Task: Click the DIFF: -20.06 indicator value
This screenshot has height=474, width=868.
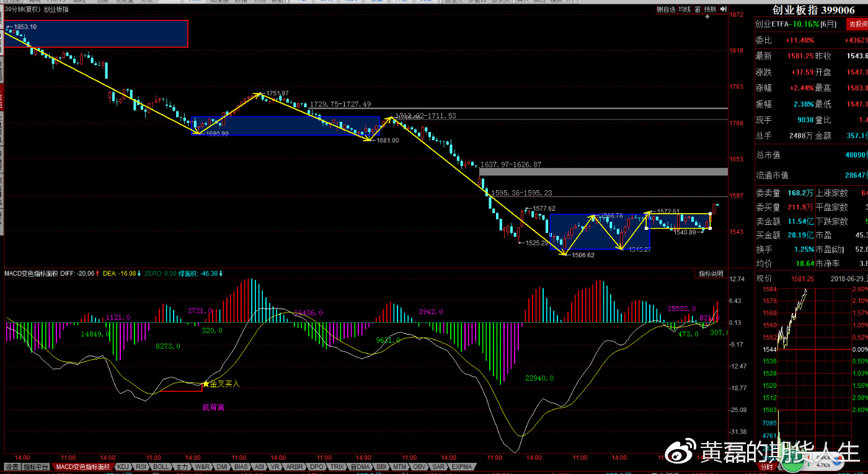Action: click(x=77, y=273)
